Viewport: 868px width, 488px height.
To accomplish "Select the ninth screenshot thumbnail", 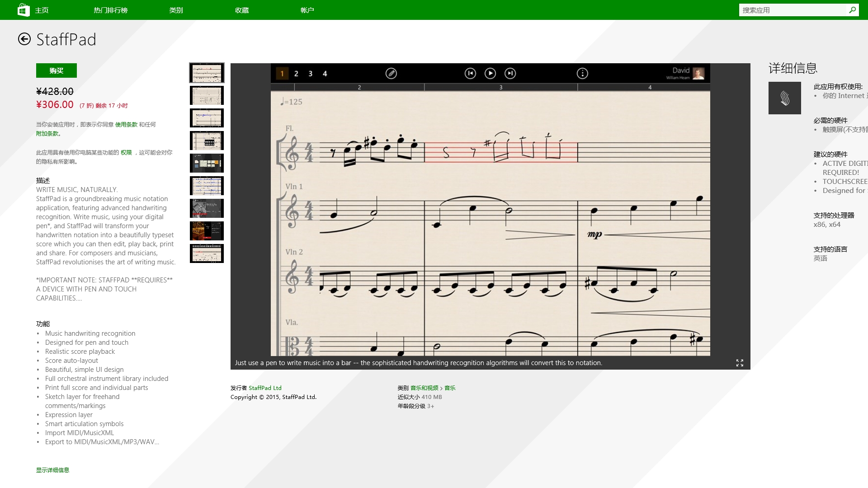I will coord(207,253).
